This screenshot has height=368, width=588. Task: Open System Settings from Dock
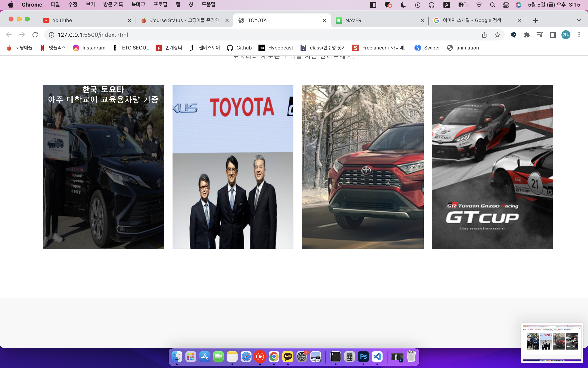click(x=302, y=357)
